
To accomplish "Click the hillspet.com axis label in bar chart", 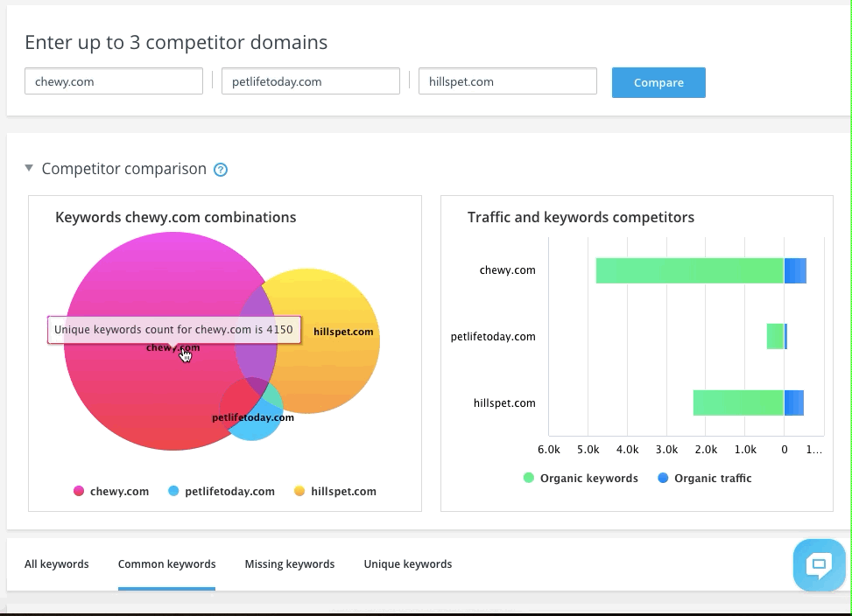I will click(x=504, y=402).
